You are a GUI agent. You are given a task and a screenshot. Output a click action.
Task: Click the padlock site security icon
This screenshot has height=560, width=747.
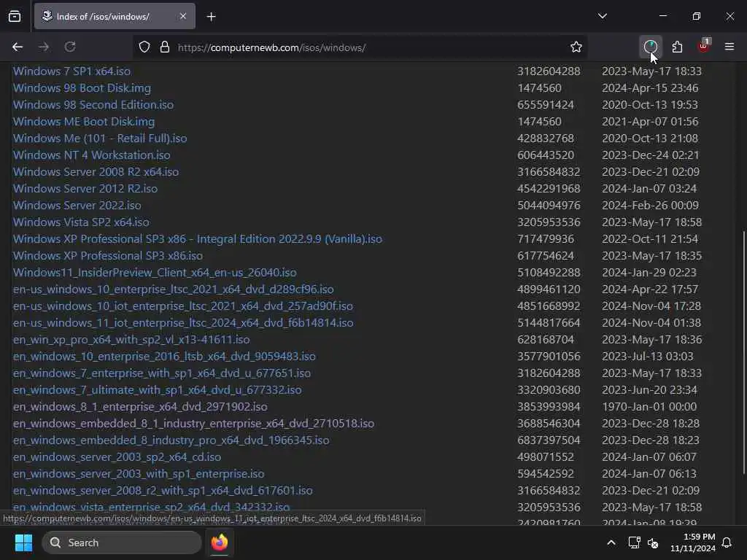click(x=165, y=47)
